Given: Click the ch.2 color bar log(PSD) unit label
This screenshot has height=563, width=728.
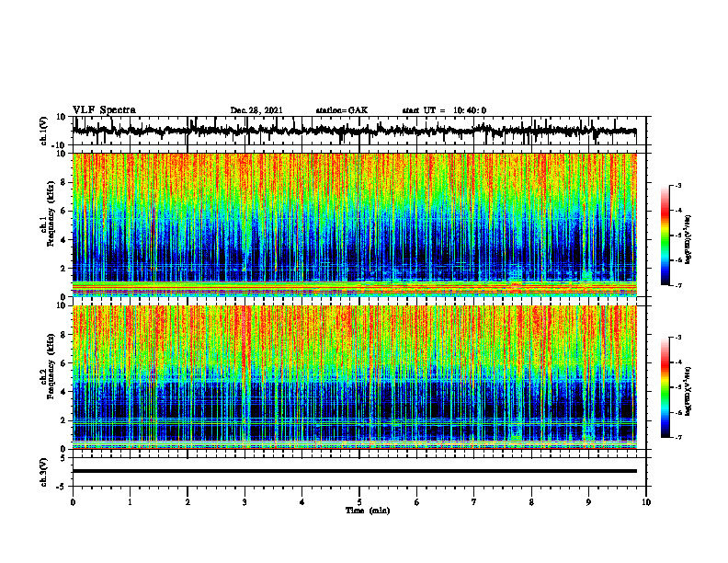Looking at the screenshot, I should click(x=688, y=390).
